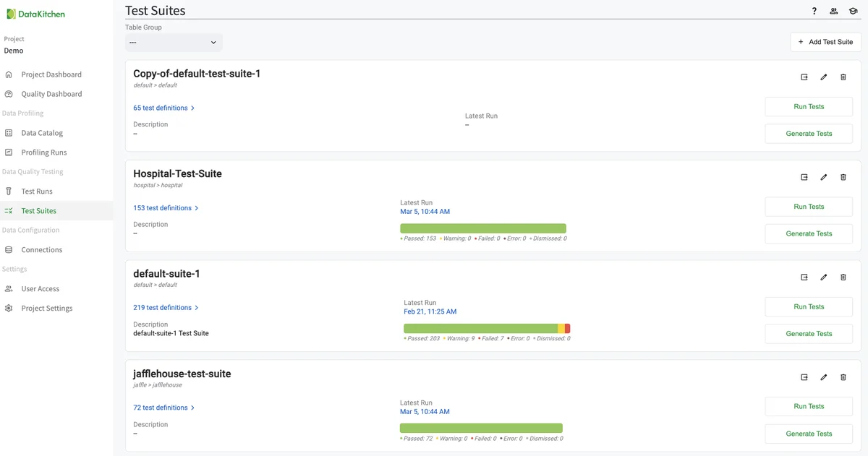This screenshot has width=868, height=456.
Task: Delete Hospital-Test-Suite using the trash icon
Action: [x=843, y=177]
